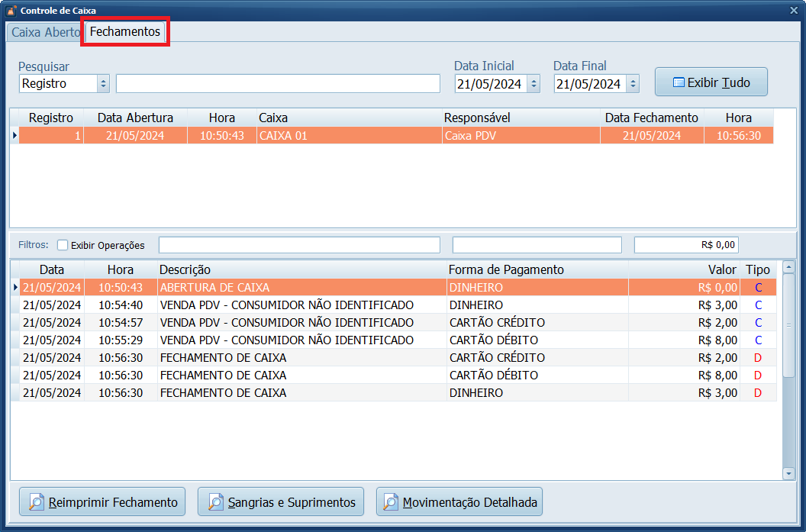Open the Data Inicial date picker
Screen dimensions: 806x532
click(534, 84)
